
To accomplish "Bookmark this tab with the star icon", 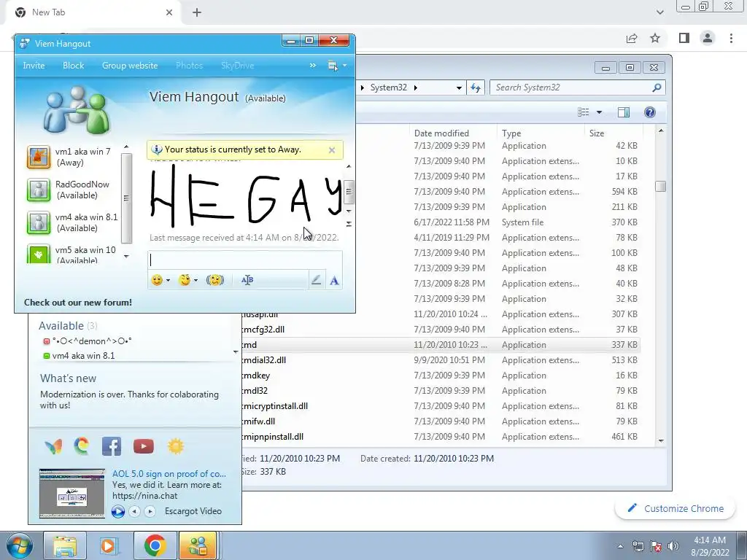I will click(x=655, y=38).
